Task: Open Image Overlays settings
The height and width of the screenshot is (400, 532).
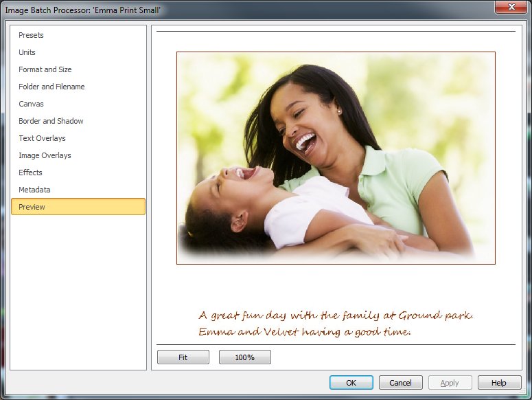Action: tap(45, 155)
